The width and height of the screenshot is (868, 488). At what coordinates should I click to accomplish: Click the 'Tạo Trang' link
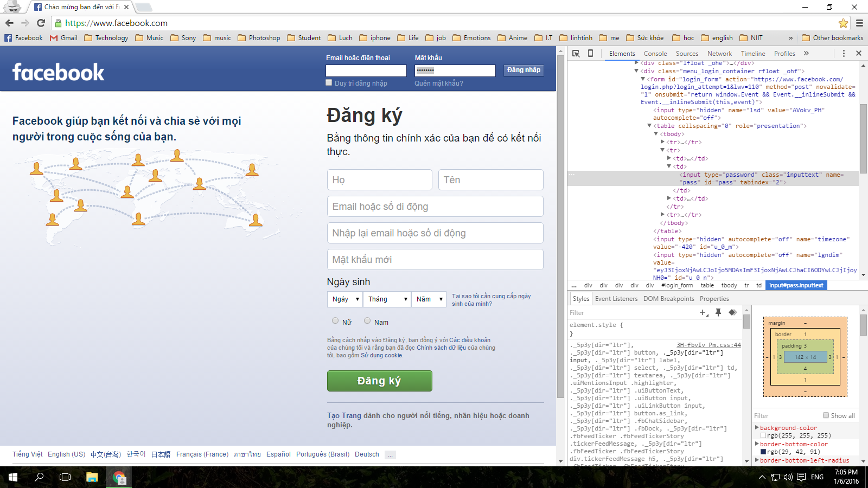tap(344, 415)
